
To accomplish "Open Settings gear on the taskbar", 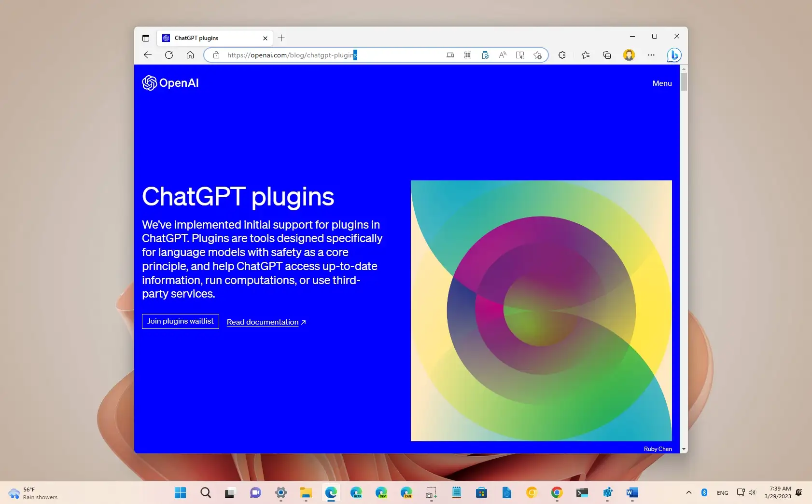I will [x=281, y=492].
